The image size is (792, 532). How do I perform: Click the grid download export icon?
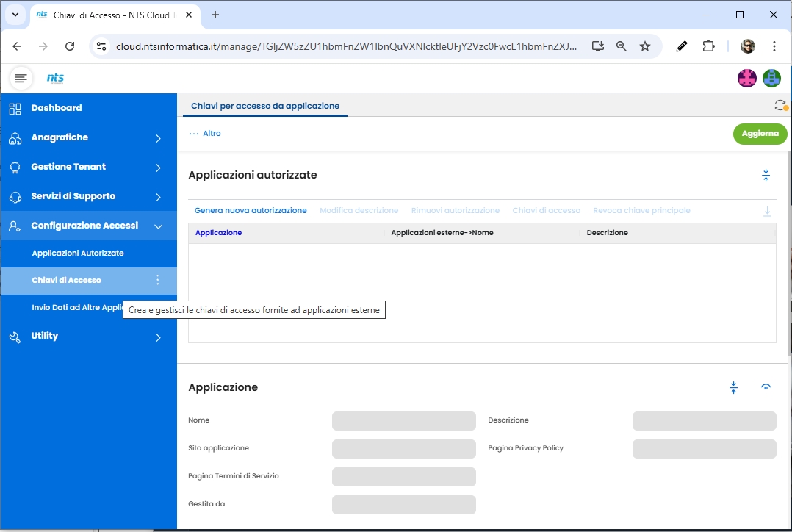click(767, 211)
